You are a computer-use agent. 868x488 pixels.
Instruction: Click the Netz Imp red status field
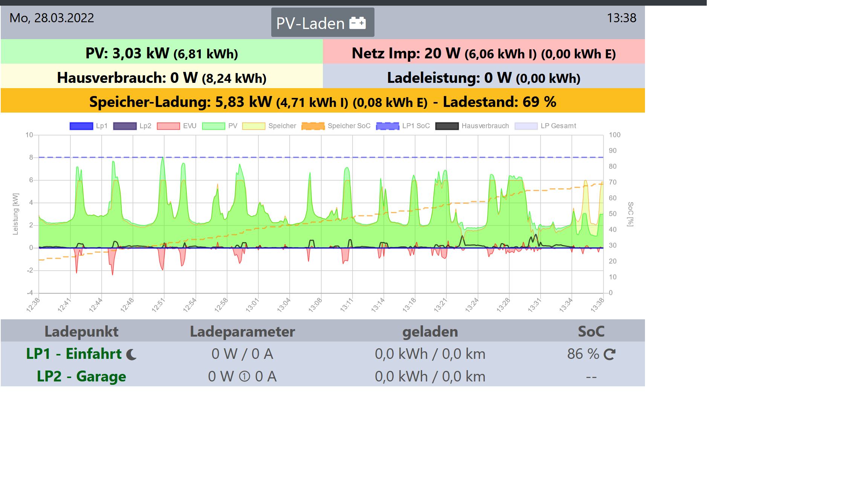pyautogui.click(x=483, y=53)
